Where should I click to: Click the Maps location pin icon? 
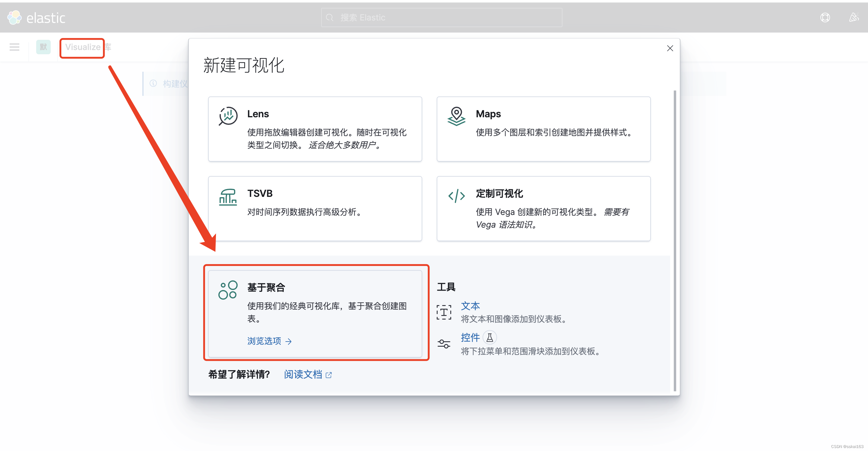click(x=456, y=116)
